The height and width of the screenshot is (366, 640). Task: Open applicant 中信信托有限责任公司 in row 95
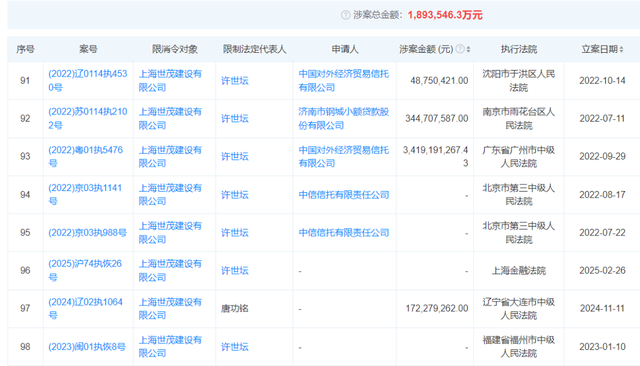(344, 233)
